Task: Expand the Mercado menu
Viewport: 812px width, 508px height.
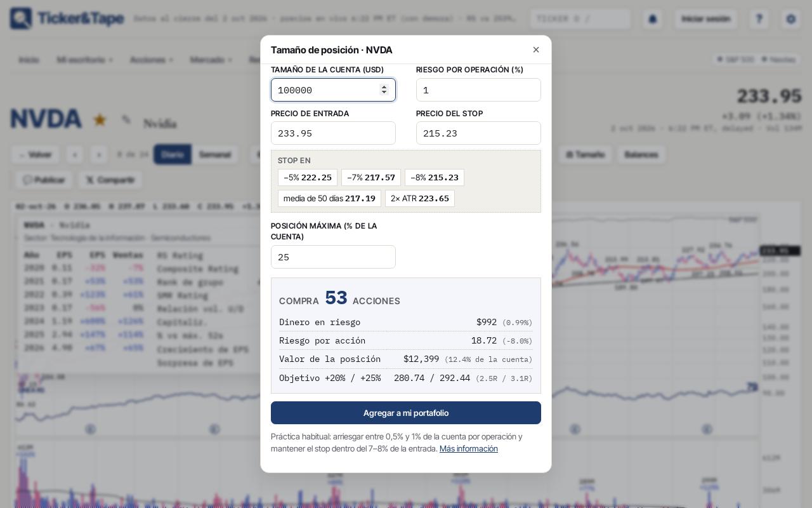Action: click(x=211, y=60)
